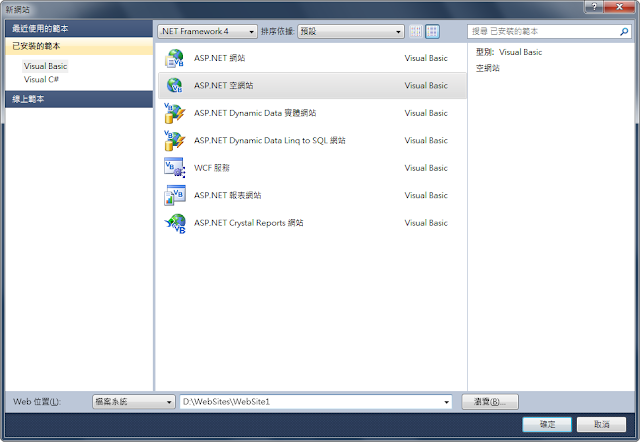Switch to small icons view
Screen dimensions: 640x442
tap(416, 31)
